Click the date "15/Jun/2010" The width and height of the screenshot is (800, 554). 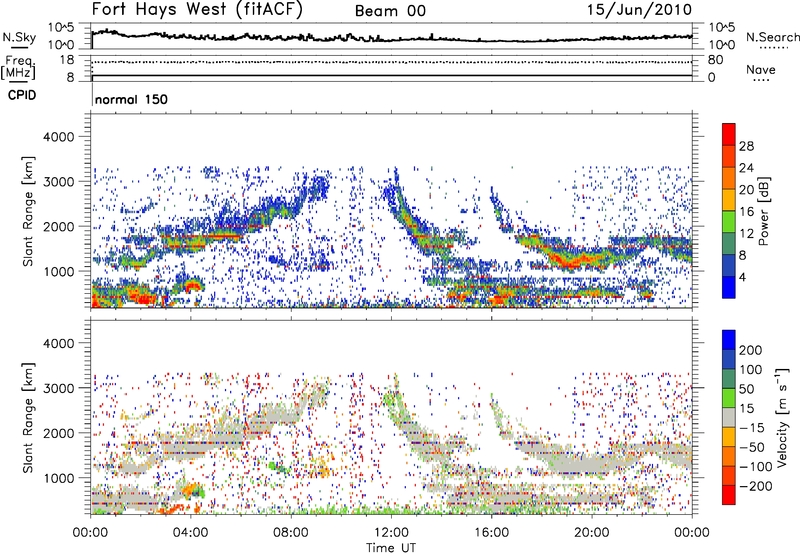pos(639,10)
